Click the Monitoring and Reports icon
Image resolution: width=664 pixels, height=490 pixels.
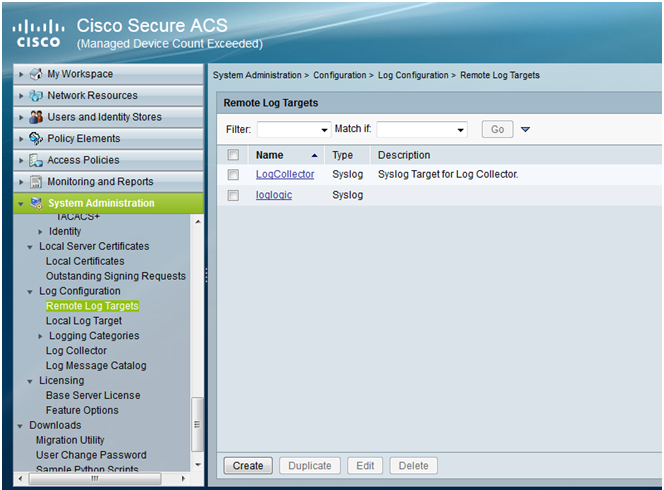pyautogui.click(x=36, y=182)
